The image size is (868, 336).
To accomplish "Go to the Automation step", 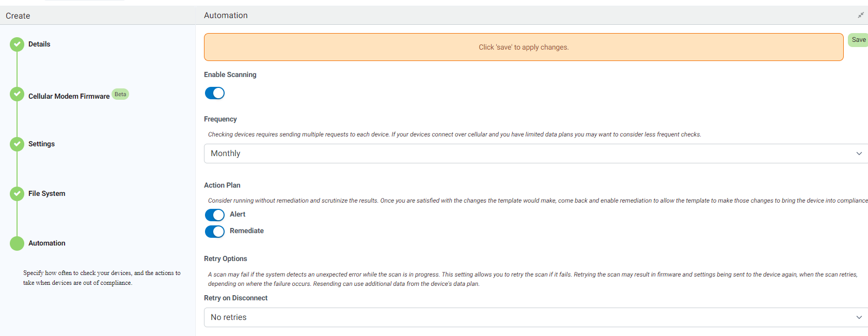I will (46, 243).
